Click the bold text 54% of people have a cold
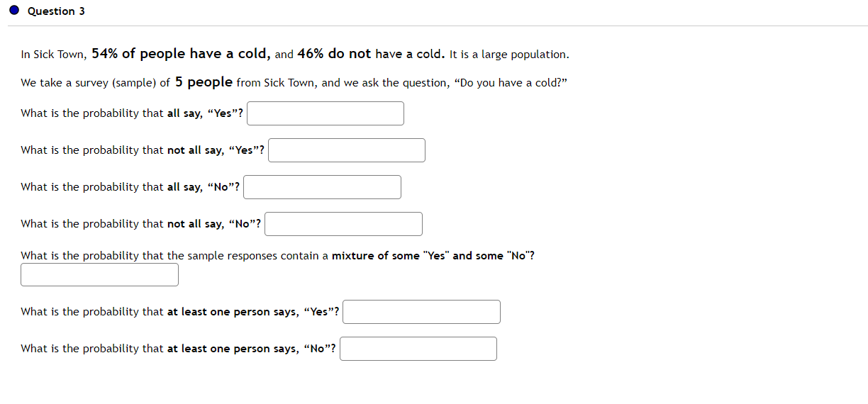 (x=181, y=54)
